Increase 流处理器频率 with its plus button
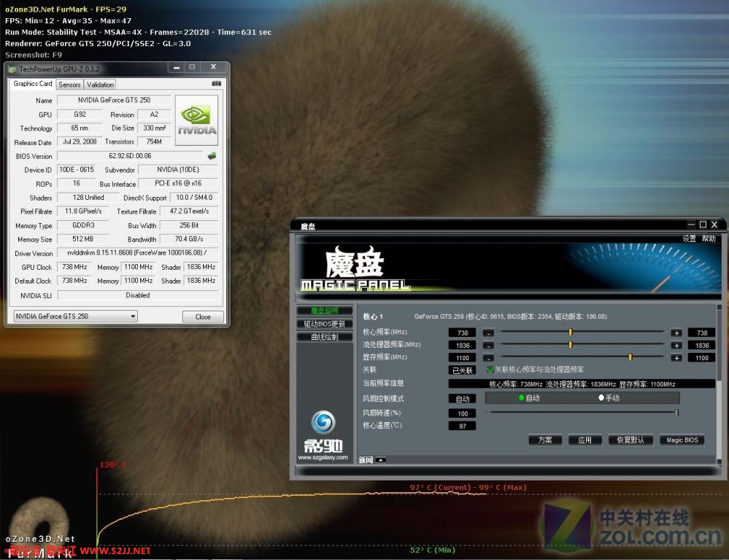Viewport: 729px width, 560px height. (x=676, y=346)
